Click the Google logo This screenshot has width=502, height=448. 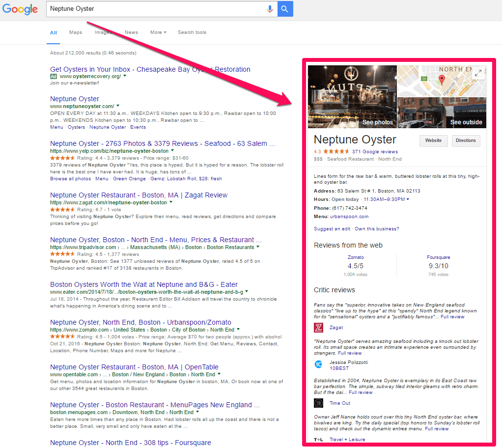[20, 9]
